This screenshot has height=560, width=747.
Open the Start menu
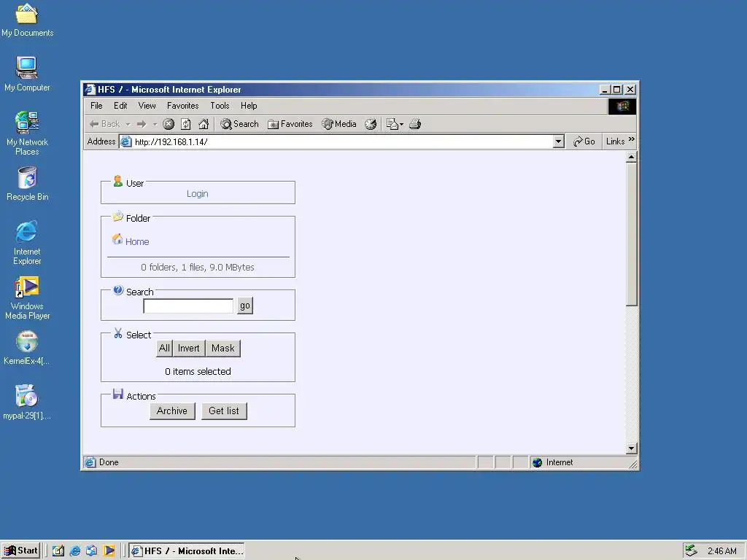[x=21, y=551]
